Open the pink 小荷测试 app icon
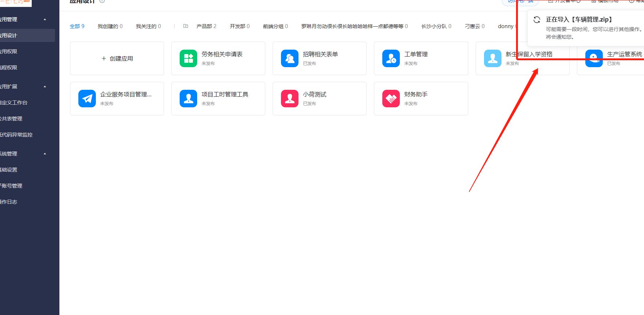This screenshot has height=315, width=644. [x=290, y=99]
